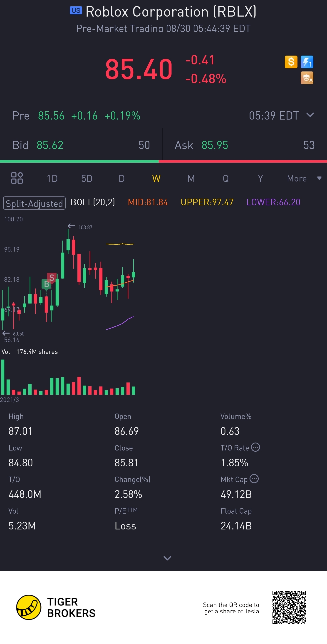Select the D daily chart tab
This screenshot has height=644, width=327.
tap(121, 179)
